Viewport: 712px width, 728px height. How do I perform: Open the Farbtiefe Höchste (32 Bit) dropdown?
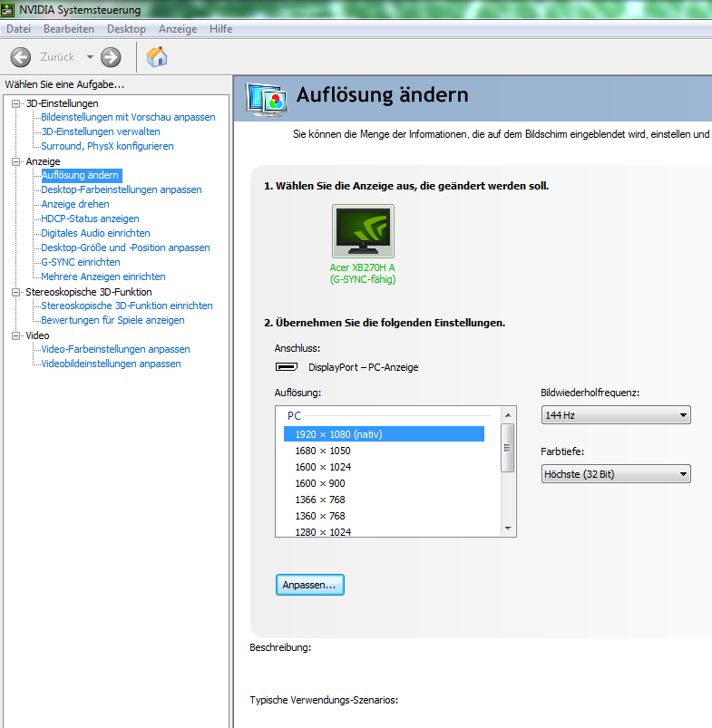tap(616, 474)
